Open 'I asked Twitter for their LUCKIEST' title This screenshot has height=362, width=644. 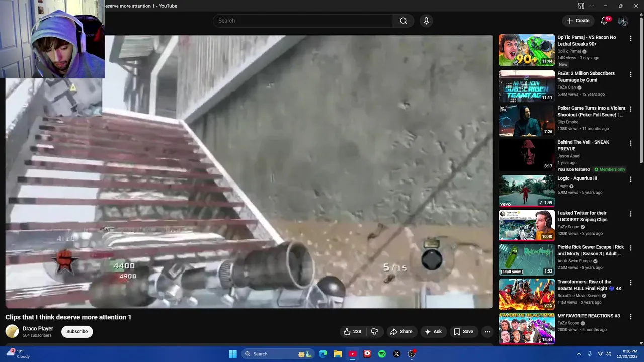[583, 216]
